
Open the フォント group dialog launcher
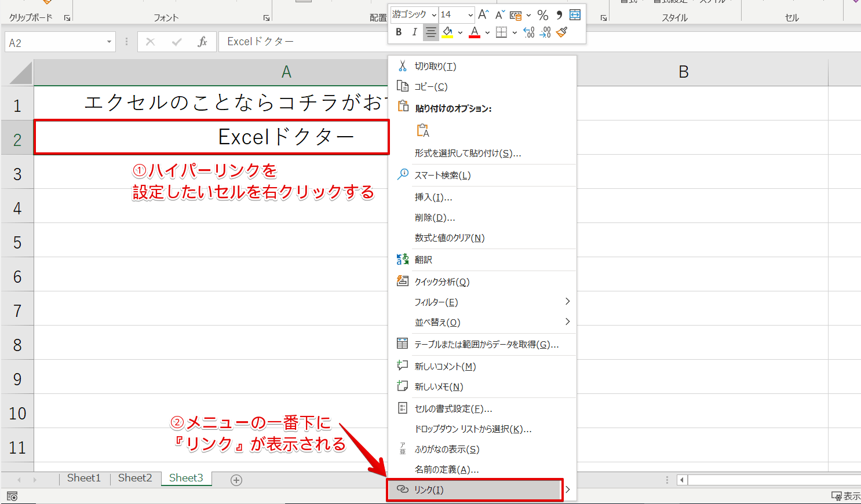click(x=267, y=18)
